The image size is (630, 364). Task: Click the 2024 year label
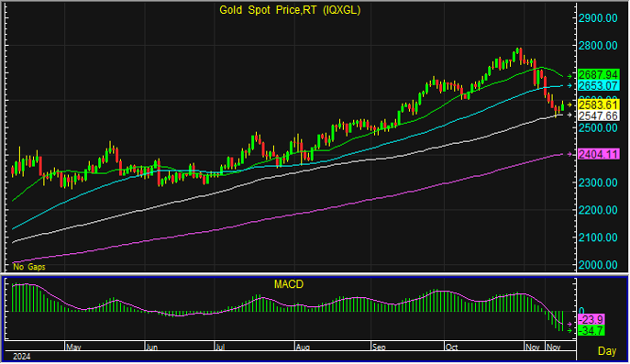22,357
